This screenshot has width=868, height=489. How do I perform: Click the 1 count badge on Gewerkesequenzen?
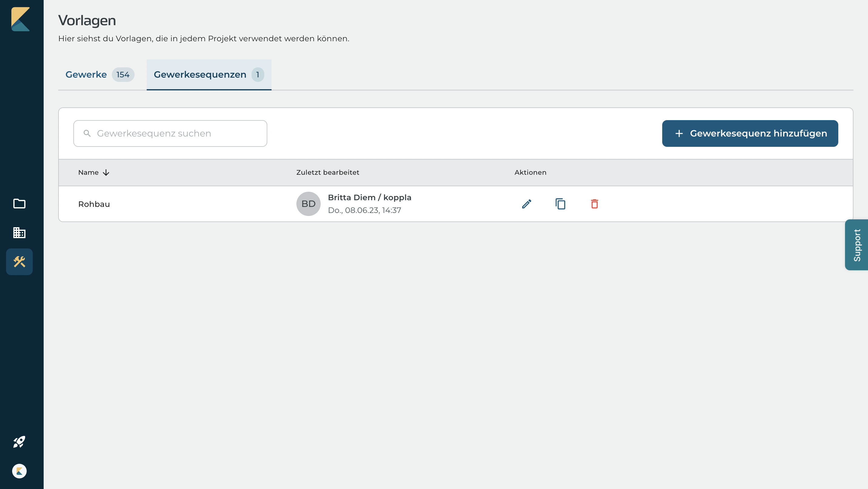pos(258,75)
